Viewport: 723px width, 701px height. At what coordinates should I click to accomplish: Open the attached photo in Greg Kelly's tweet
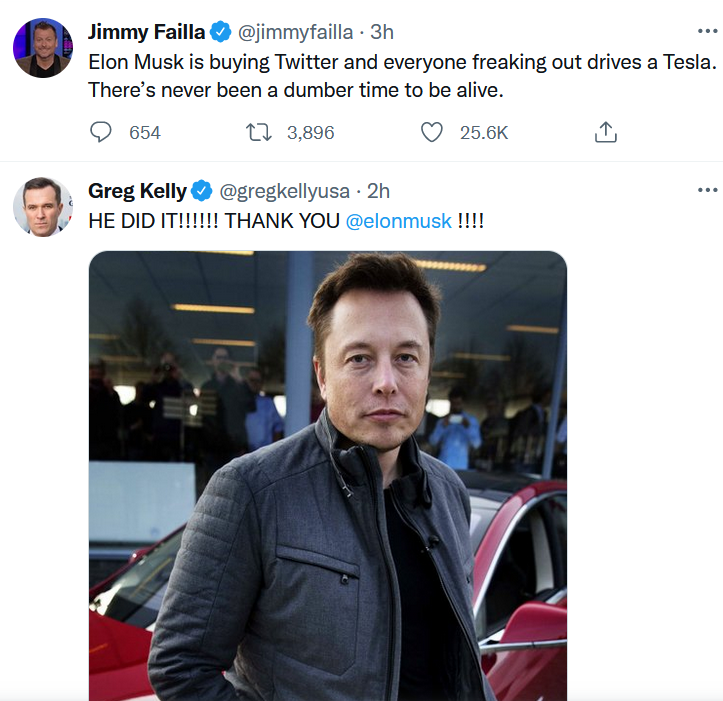click(x=328, y=476)
